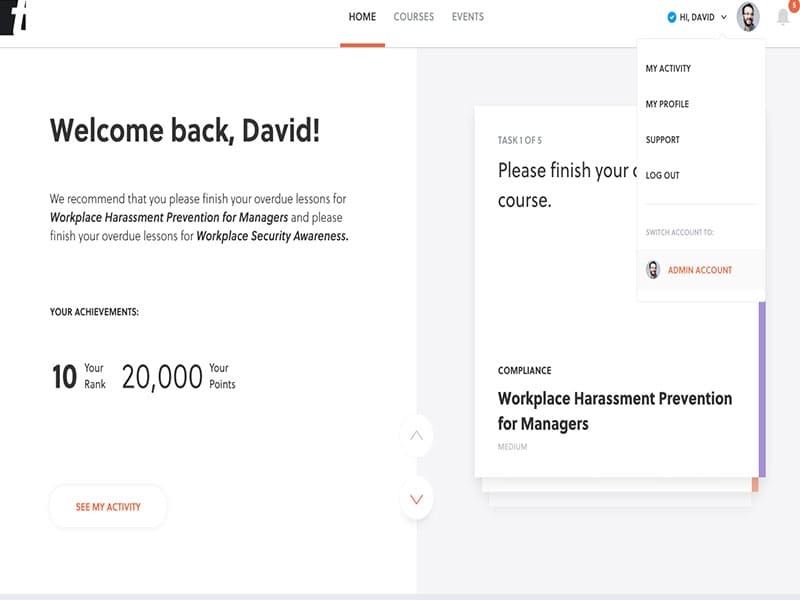Switch to the Admin Account
The width and height of the screenshot is (800, 600).
700,270
